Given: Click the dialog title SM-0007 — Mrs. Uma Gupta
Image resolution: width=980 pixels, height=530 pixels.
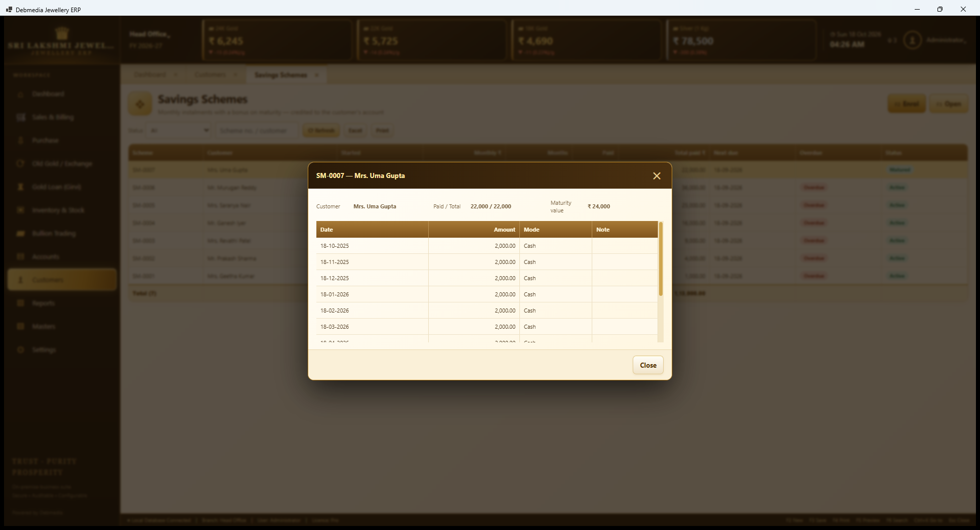Looking at the screenshot, I should tap(360, 175).
